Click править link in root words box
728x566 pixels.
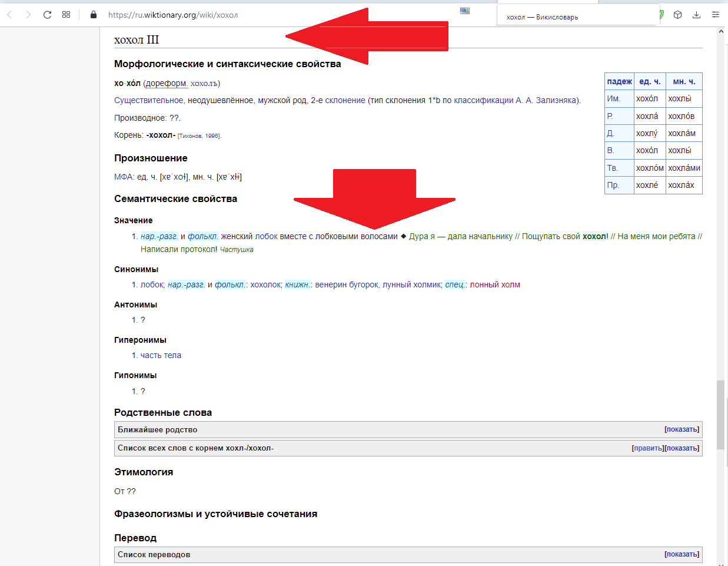click(648, 448)
